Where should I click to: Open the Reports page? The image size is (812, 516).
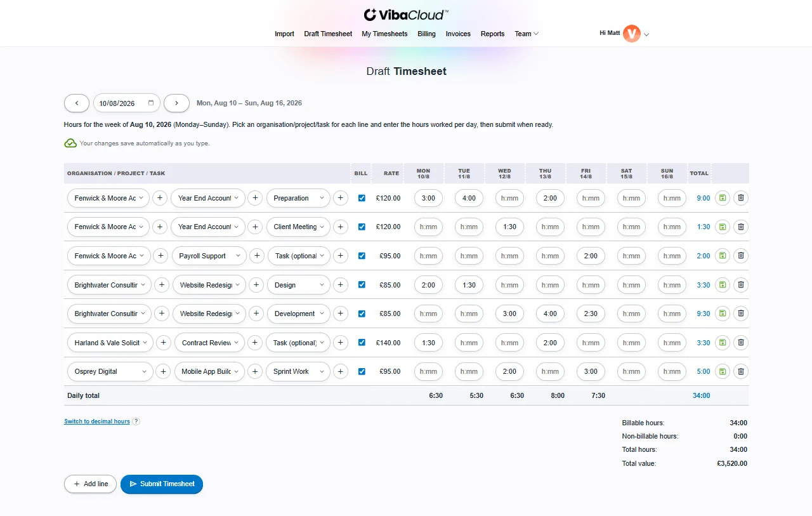492,34
